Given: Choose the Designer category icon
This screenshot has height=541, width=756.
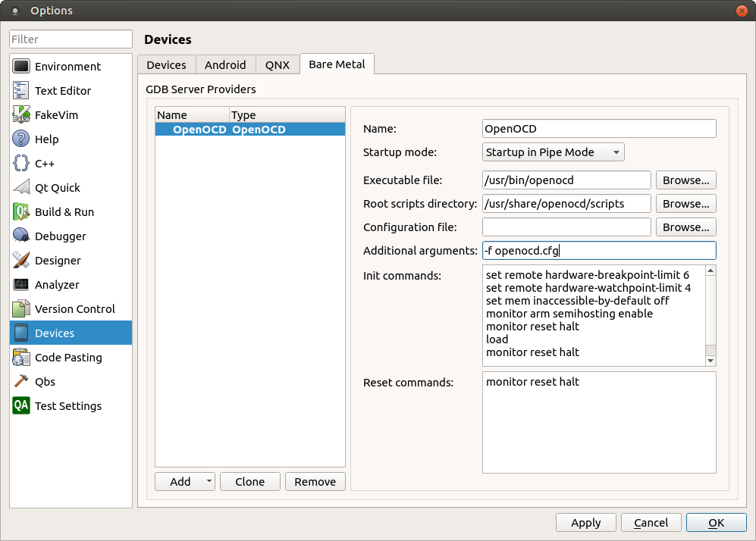Looking at the screenshot, I should [21, 261].
